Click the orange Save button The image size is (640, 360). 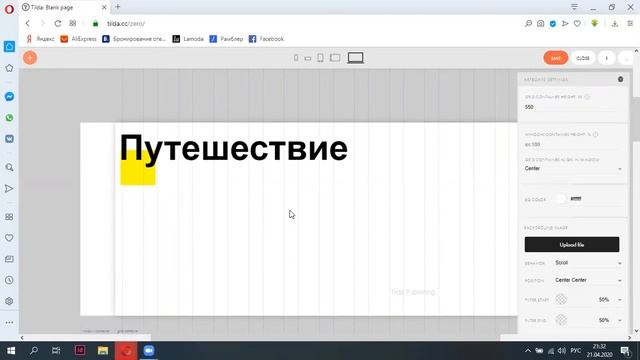[556, 58]
